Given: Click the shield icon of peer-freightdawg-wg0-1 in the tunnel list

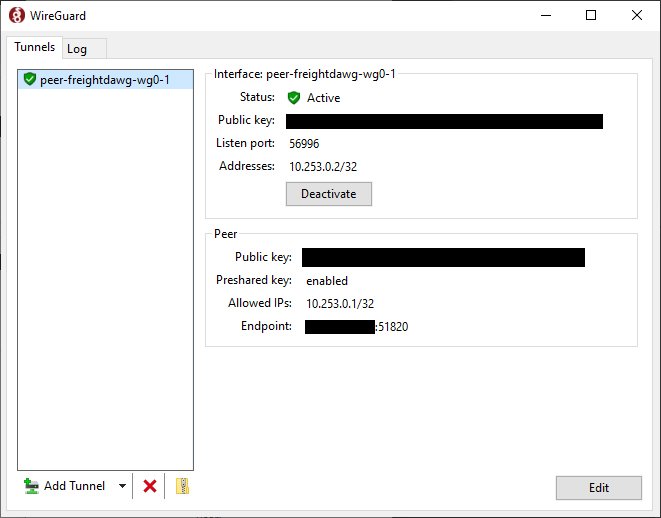Looking at the screenshot, I should [x=30, y=79].
